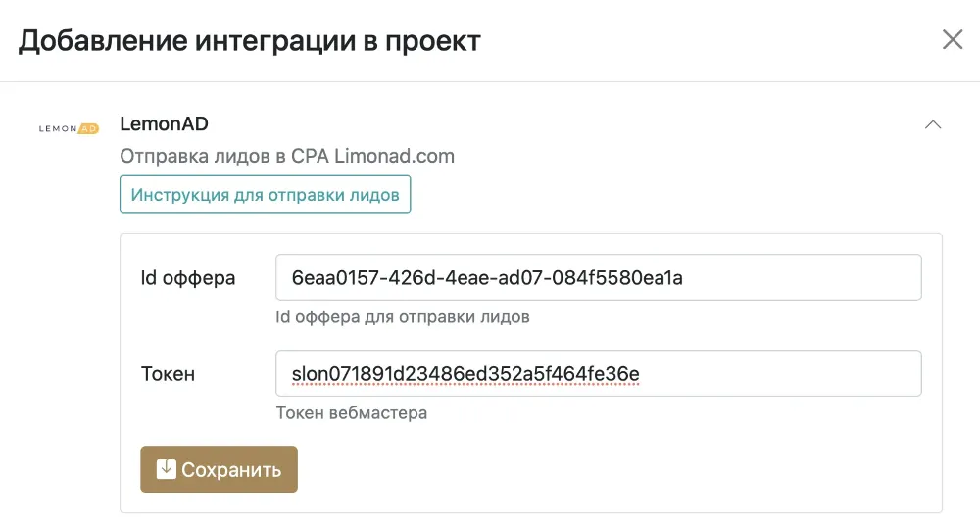Click the Id оффера field label
The image size is (980, 526).
pos(188,278)
